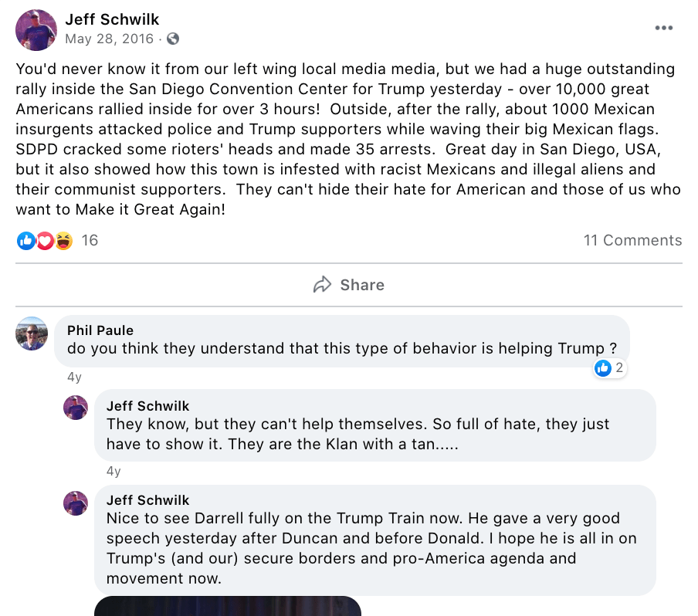Expand the 11 Comments link
This screenshot has width=698, height=616.
632,240
